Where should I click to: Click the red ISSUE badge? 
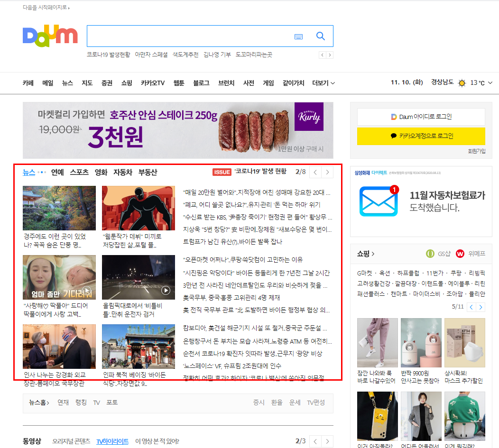pos(222,172)
